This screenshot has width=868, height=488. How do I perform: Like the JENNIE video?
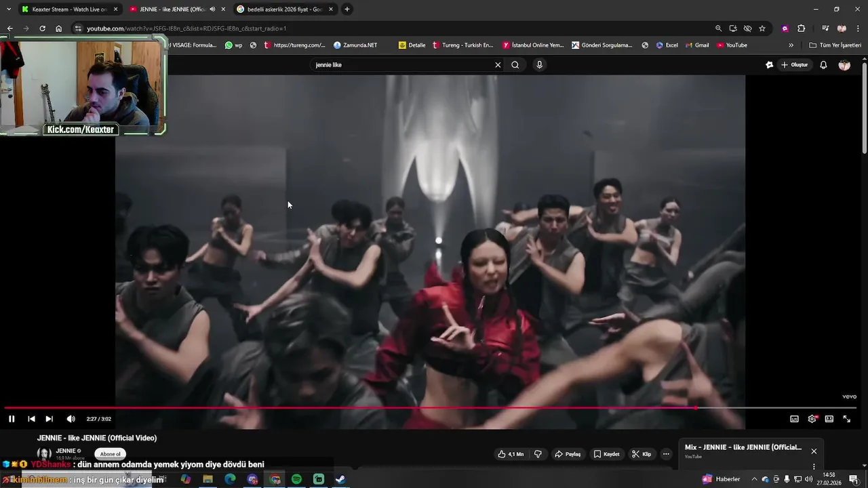click(511, 454)
